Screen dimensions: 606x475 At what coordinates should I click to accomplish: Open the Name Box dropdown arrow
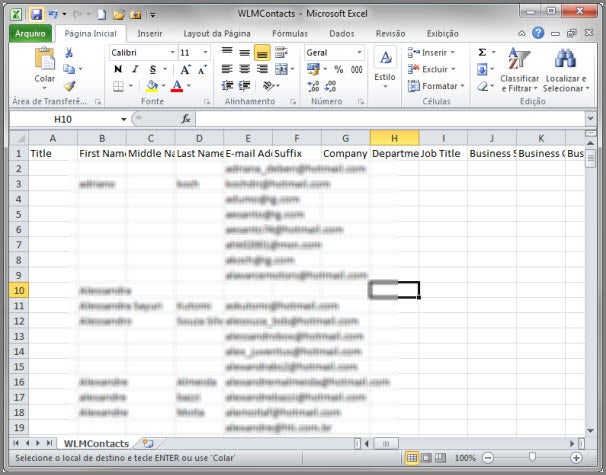point(124,119)
